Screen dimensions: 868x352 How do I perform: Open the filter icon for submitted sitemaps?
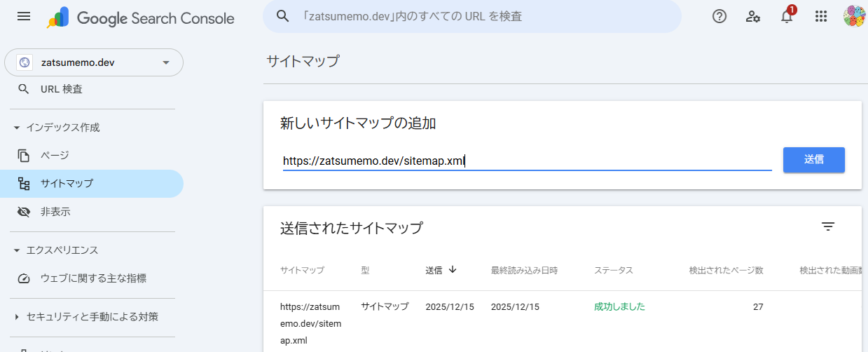[828, 226]
